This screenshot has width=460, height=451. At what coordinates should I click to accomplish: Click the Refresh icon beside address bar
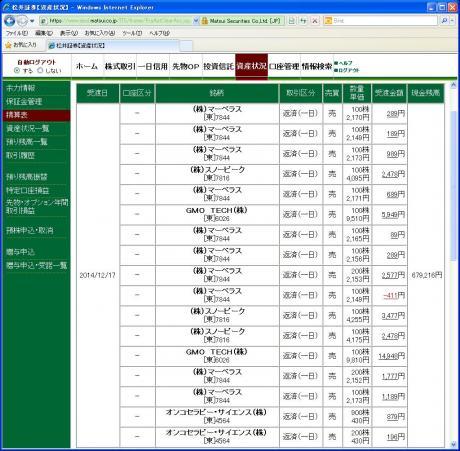[x=303, y=21]
